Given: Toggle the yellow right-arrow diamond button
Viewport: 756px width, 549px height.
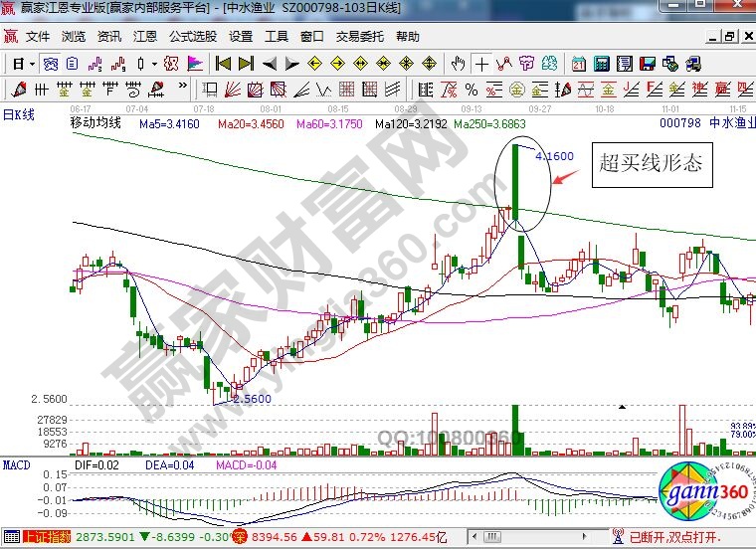Looking at the screenshot, I should pyautogui.click(x=336, y=64).
